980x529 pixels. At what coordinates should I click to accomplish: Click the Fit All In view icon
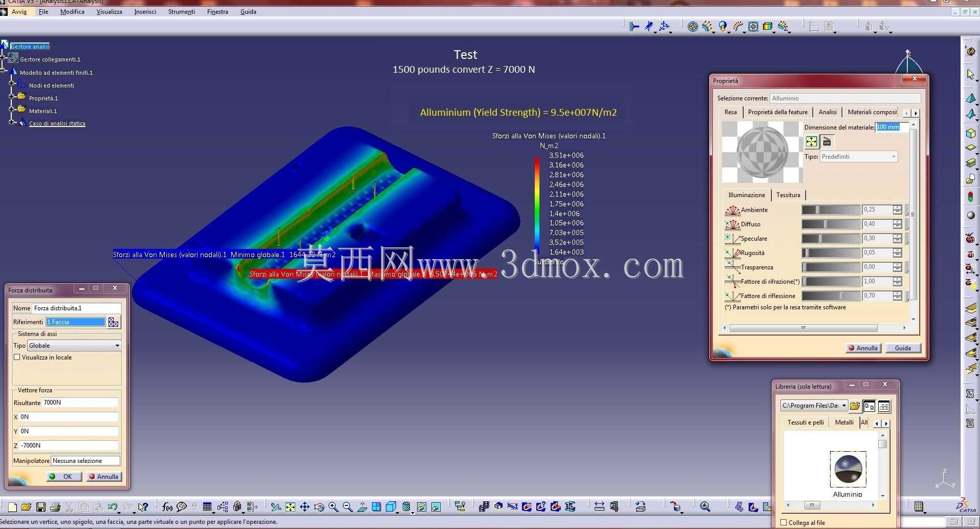[290, 507]
